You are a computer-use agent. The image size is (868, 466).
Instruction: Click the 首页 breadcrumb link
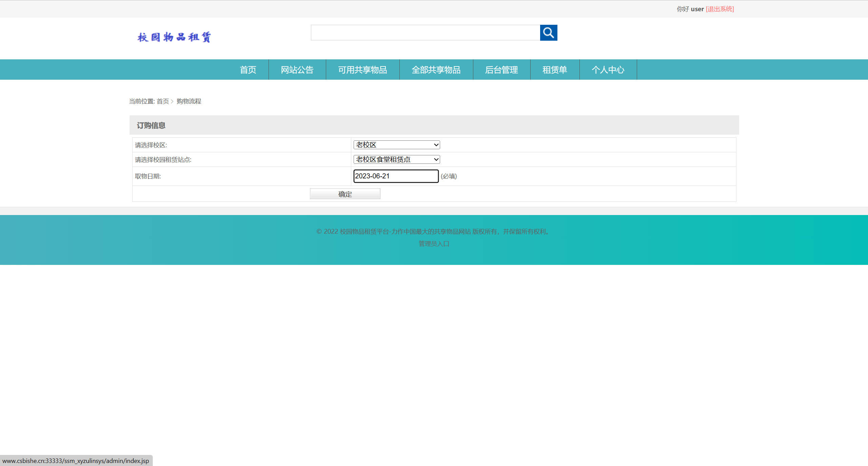(x=163, y=101)
